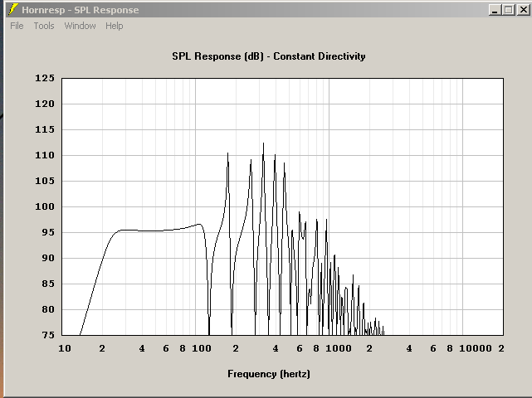Click the 80 dB y-axis label
The width and height of the screenshot is (532, 398).
(x=48, y=309)
